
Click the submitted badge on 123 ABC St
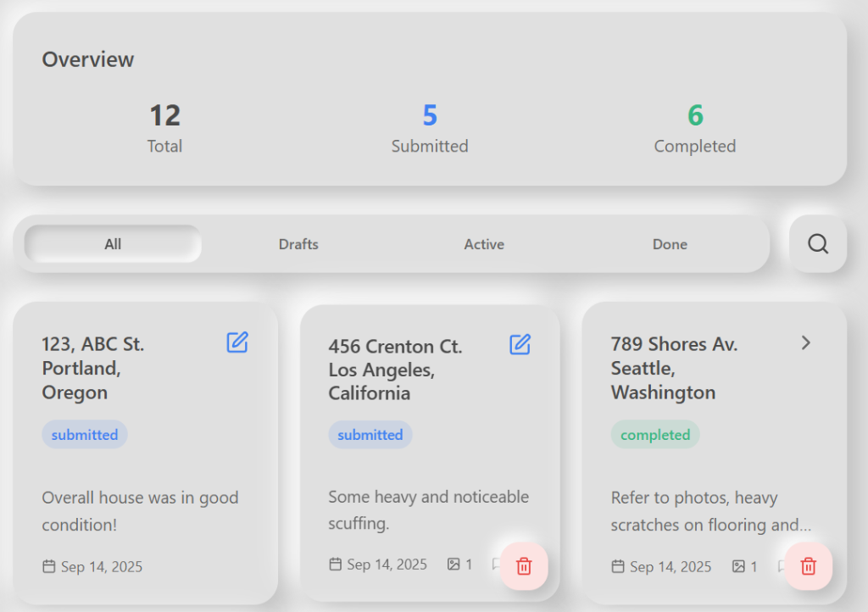pos(84,434)
